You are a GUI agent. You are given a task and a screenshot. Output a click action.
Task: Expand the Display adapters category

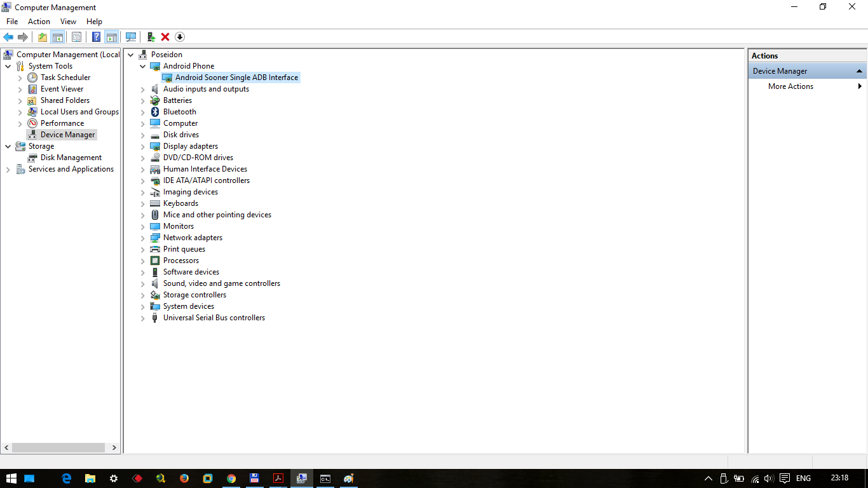coord(143,146)
